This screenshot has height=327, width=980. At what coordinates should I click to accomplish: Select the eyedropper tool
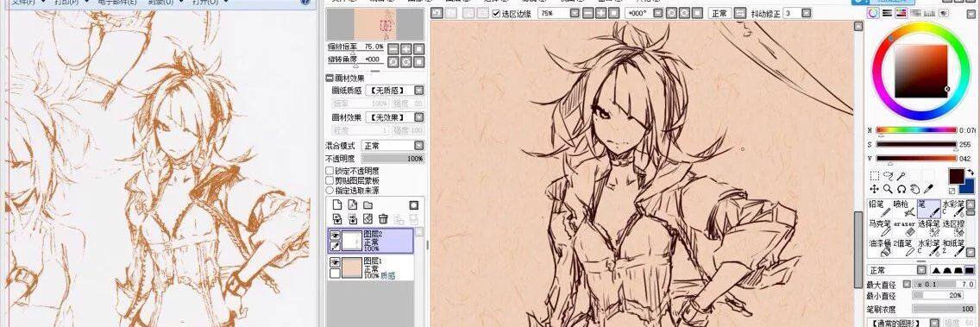(929, 189)
